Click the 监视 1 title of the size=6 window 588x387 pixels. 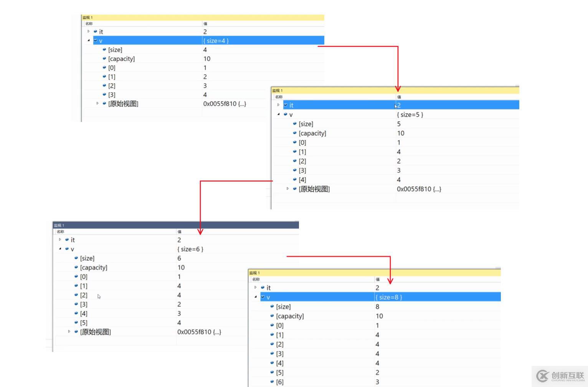coord(59,225)
